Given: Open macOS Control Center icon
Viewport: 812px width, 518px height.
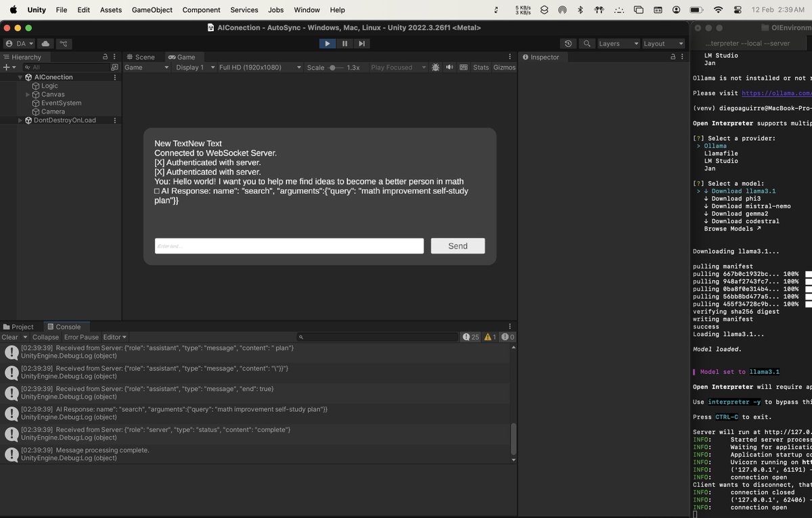Looking at the screenshot, I should [x=738, y=10].
